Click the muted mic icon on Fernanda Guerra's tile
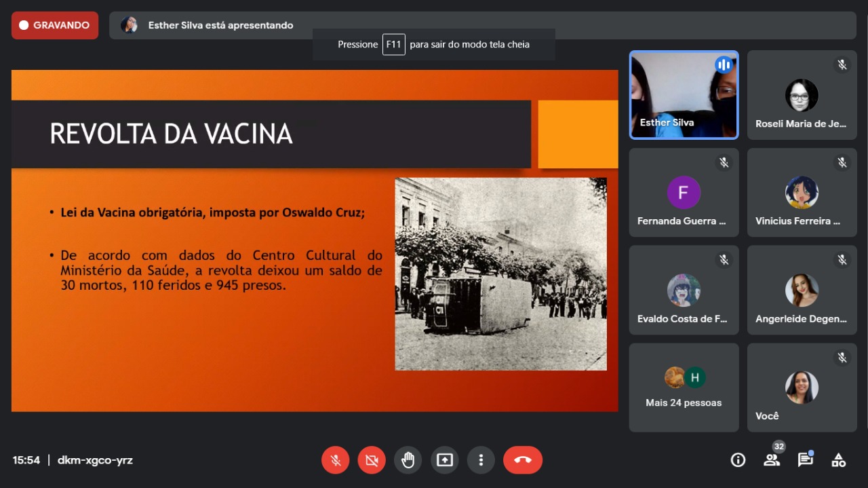The height and width of the screenshot is (488, 868). tap(724, 162)
